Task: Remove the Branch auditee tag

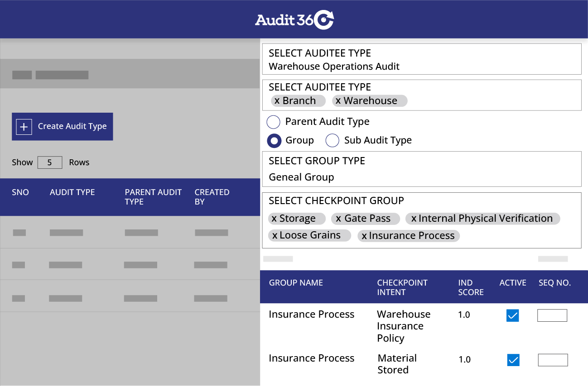Action: point(276,100)
